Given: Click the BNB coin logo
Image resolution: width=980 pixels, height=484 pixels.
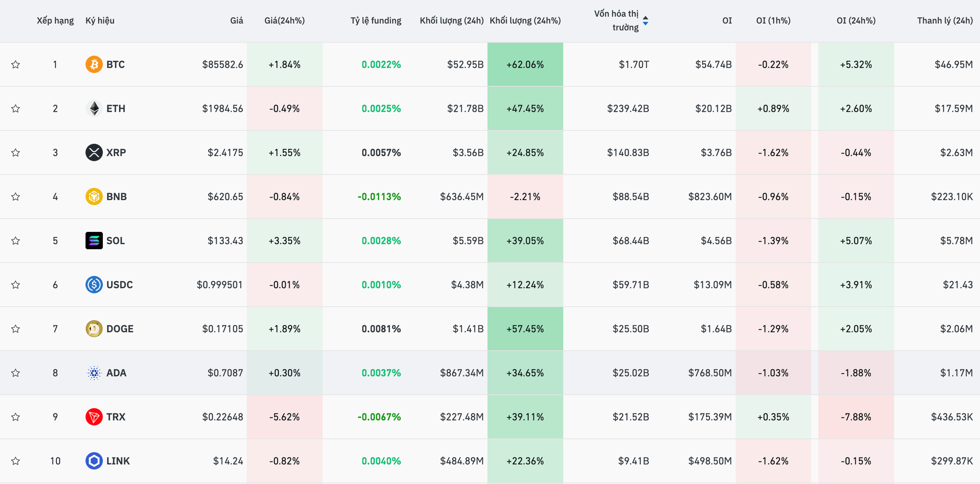Looking at the screenshot, I should tap(94, 197).
